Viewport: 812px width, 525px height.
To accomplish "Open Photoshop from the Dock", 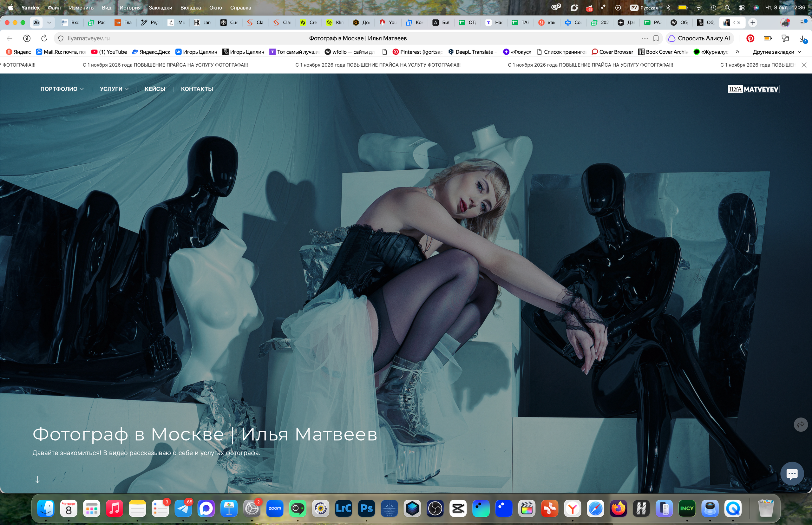I will 366,509.
